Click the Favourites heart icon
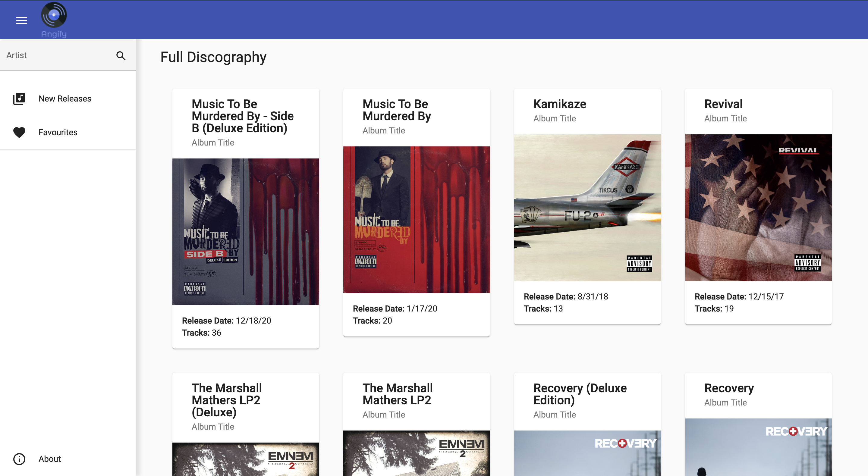 pos(19,132)
